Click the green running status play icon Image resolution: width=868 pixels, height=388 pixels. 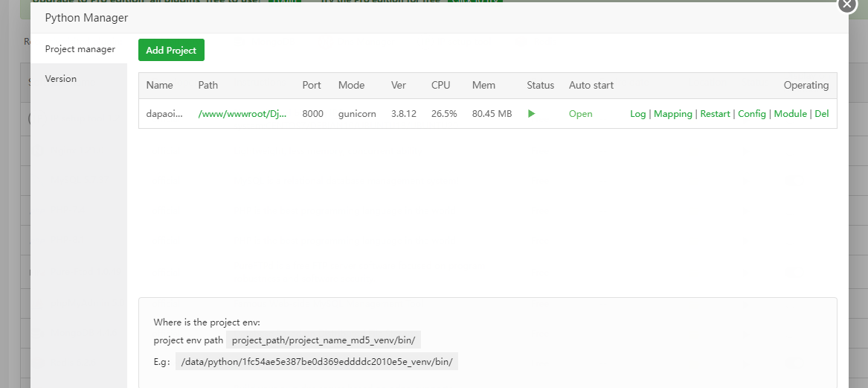(x=531, y=114)
